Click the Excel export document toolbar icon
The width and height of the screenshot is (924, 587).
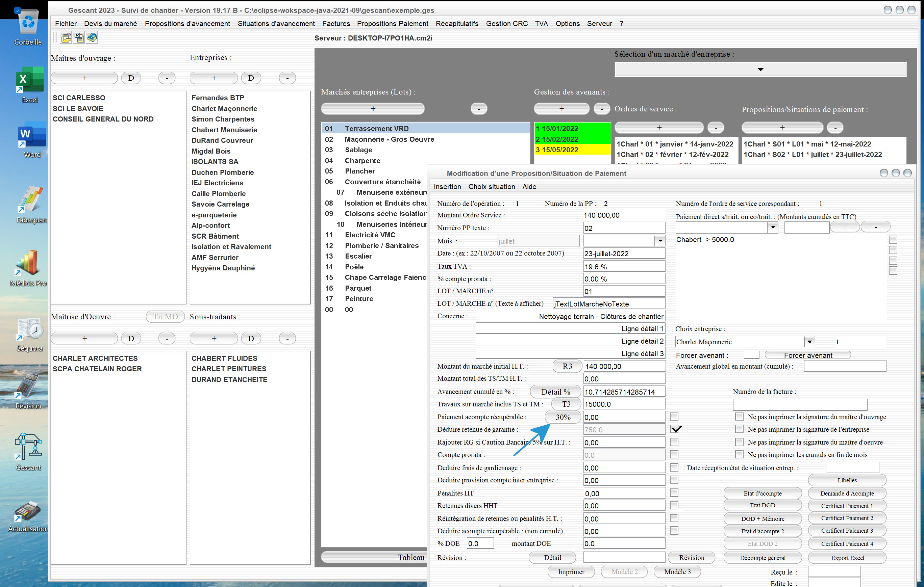79,37
